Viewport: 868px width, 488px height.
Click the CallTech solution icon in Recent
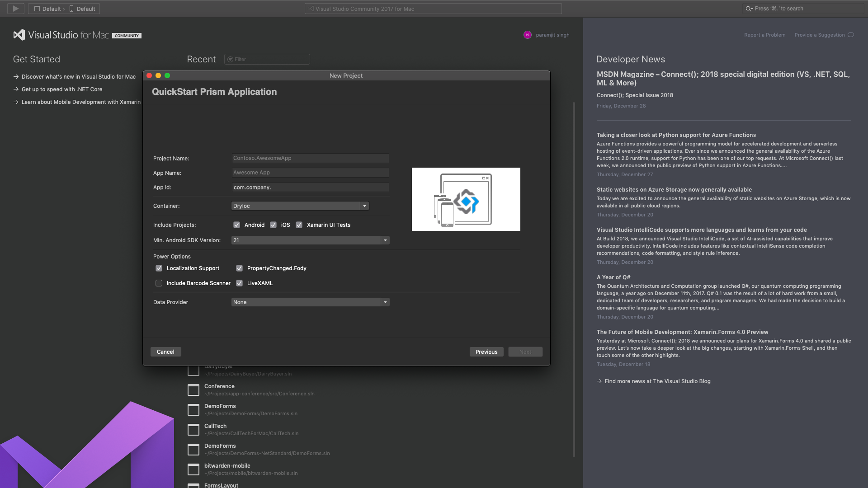point(193,429)
